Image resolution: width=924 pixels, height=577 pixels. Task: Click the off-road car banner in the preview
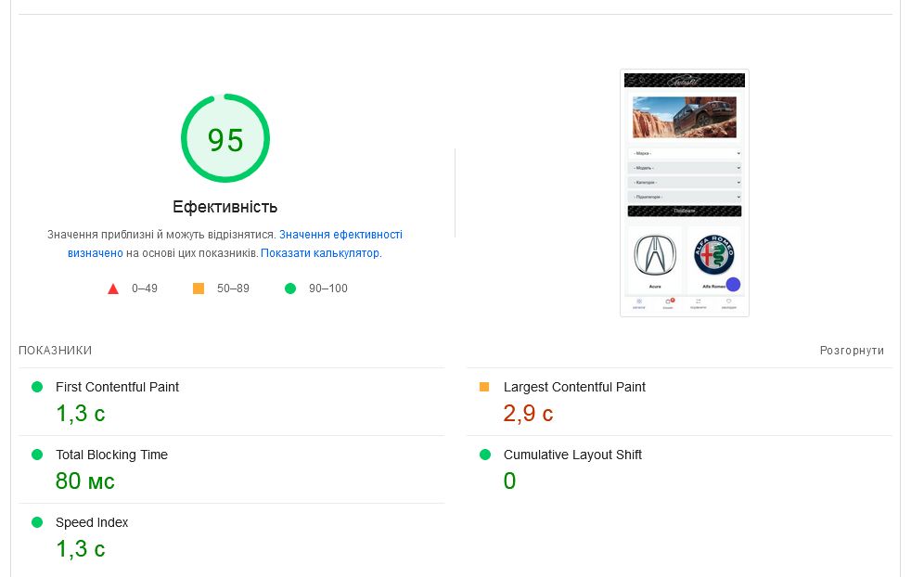coord(684,117)
